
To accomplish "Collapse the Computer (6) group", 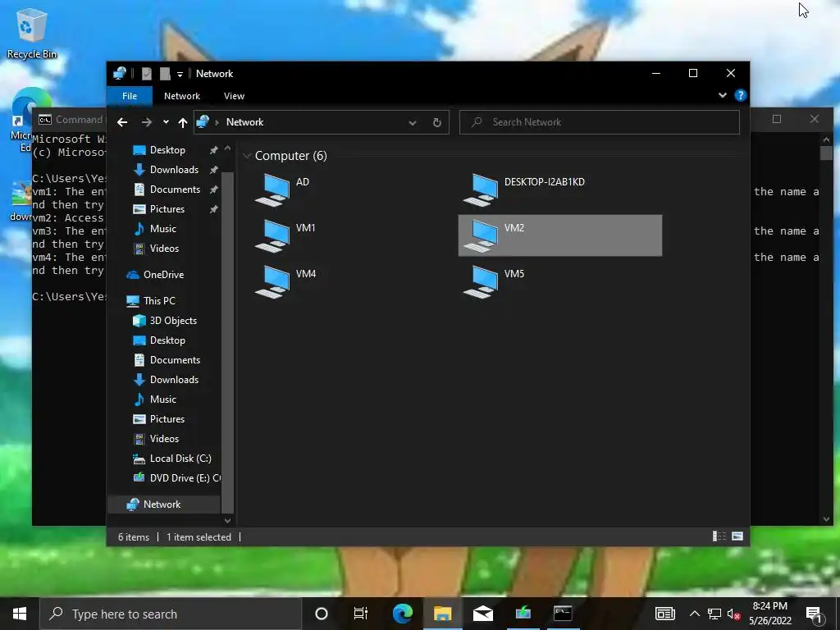I will point(247,156).
